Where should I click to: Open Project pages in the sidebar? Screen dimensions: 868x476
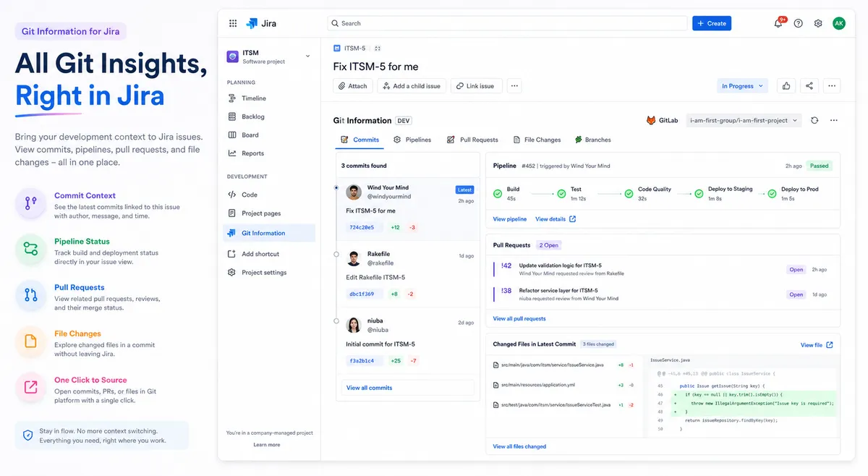pyautogui.click(x=269, y=213)
